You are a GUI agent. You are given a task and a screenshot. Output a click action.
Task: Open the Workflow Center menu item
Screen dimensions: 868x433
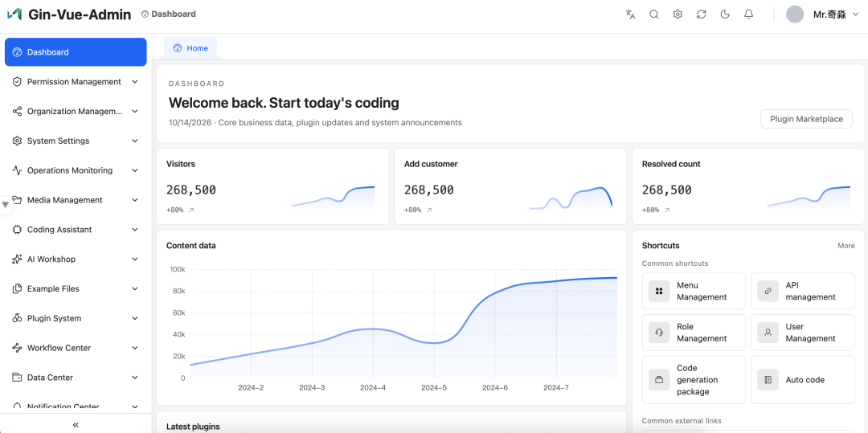(76, 348)
